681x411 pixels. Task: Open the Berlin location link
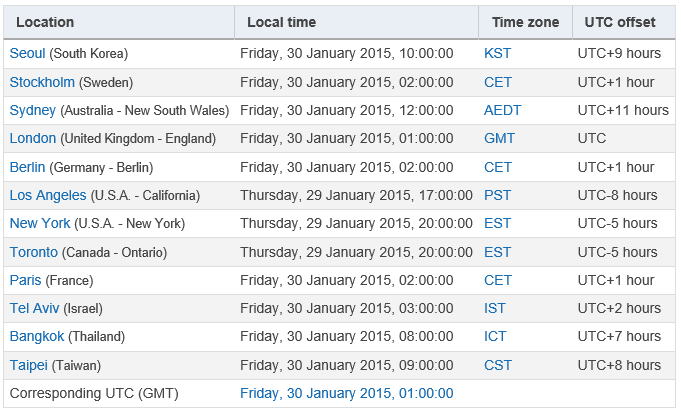tap(27, 167)
